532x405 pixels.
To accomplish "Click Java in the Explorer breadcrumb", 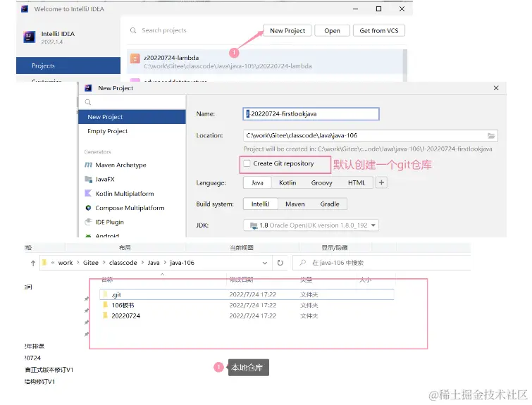I will tap(154, 263).
